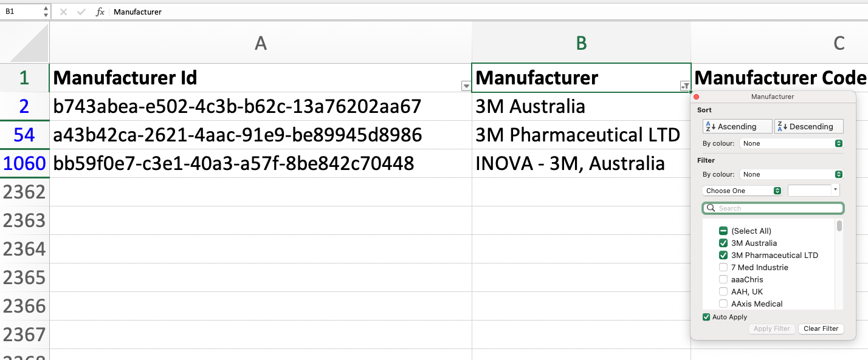Open Manufacturer column filter dropdown button

click(x=685, y=86)
